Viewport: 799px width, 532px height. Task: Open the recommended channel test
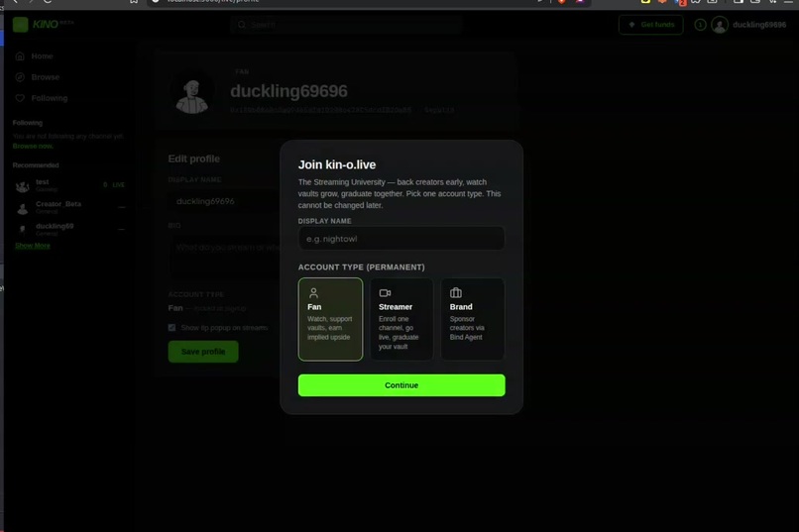[x=69, y=185]
